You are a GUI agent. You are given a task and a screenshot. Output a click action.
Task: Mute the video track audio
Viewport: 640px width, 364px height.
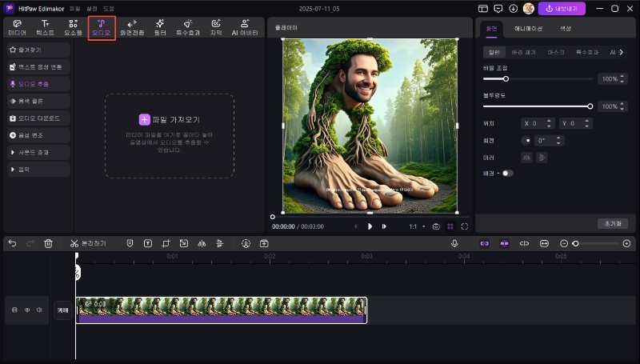39,310
